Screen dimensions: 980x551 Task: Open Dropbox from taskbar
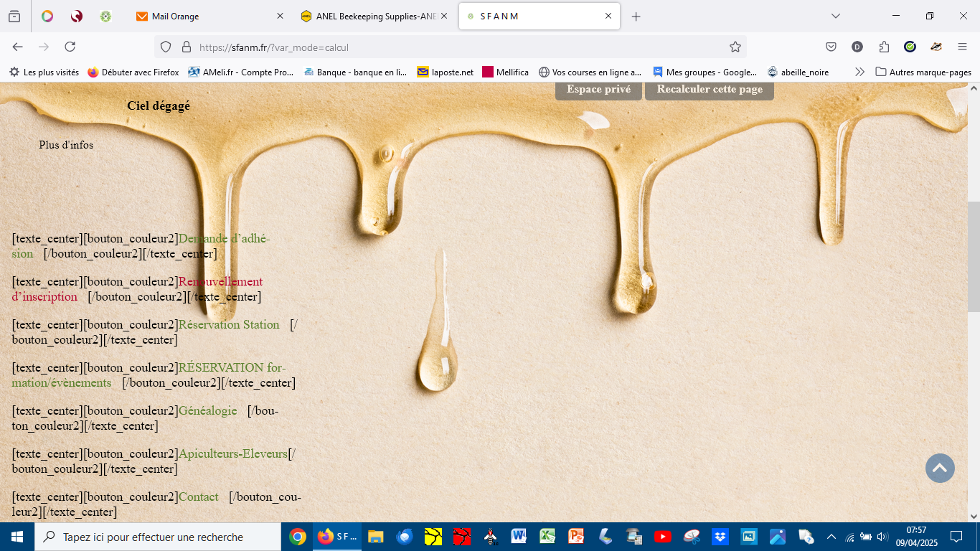tap(720, 537)
